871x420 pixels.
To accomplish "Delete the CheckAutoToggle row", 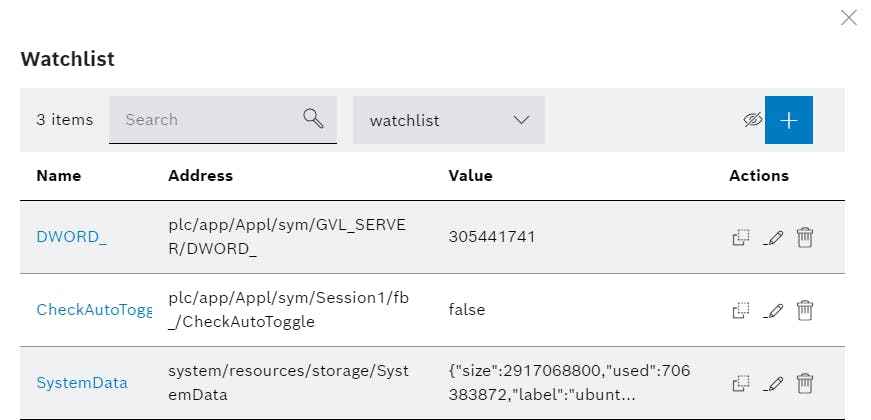I will [805, 310].
